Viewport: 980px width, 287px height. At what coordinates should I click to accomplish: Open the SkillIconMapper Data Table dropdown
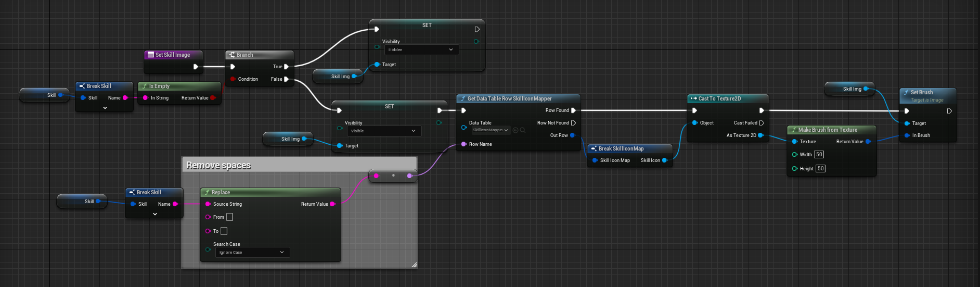(491, 130)
